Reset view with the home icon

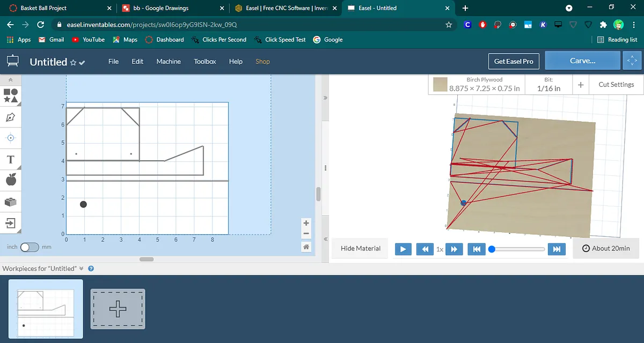[306, 247]
